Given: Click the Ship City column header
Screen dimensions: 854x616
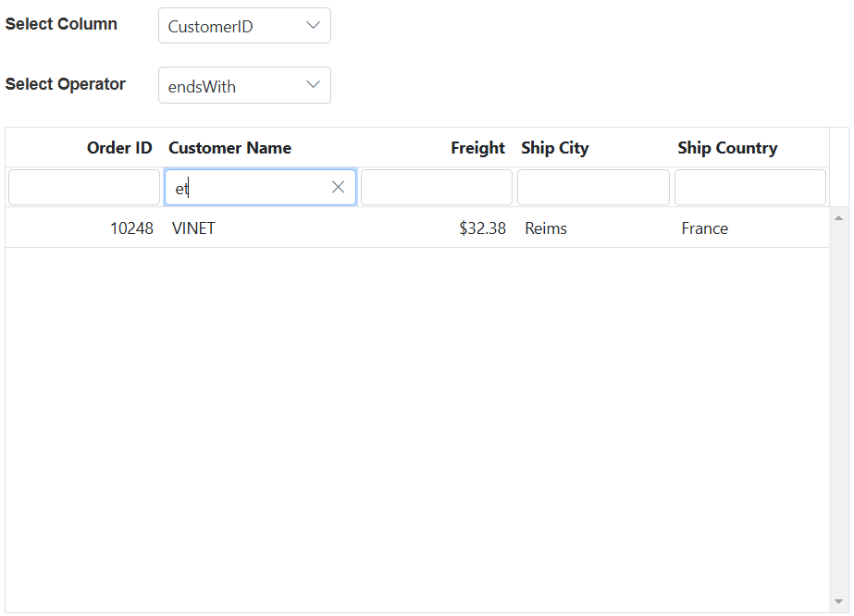Looking at the screenshot, I should (554, 148).
